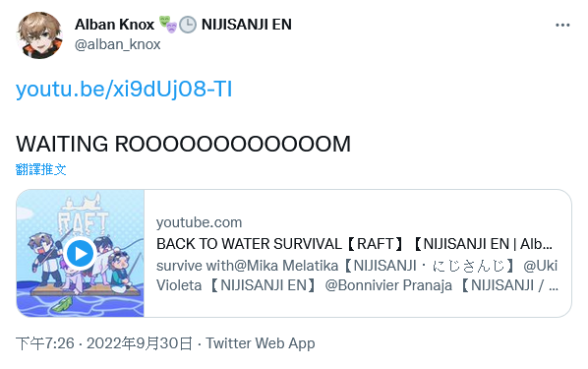
Task: Play the RAFT video from the card
Action: click(80, 254)
